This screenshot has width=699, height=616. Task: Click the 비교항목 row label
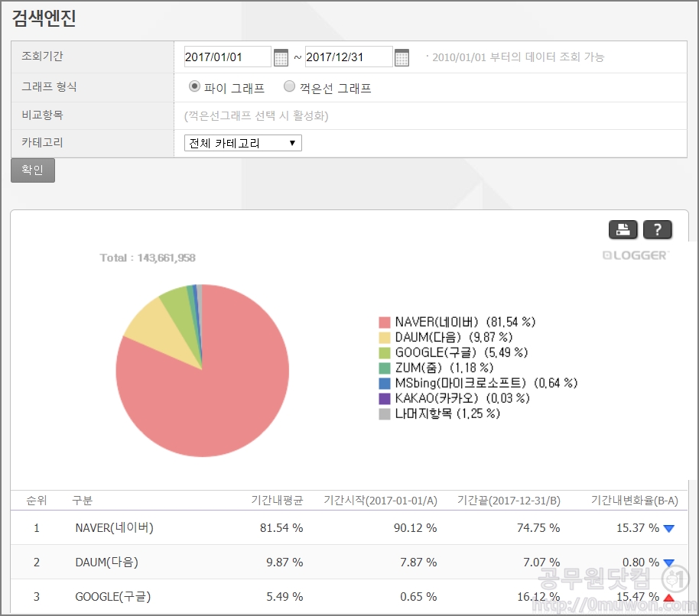(42, 115)
